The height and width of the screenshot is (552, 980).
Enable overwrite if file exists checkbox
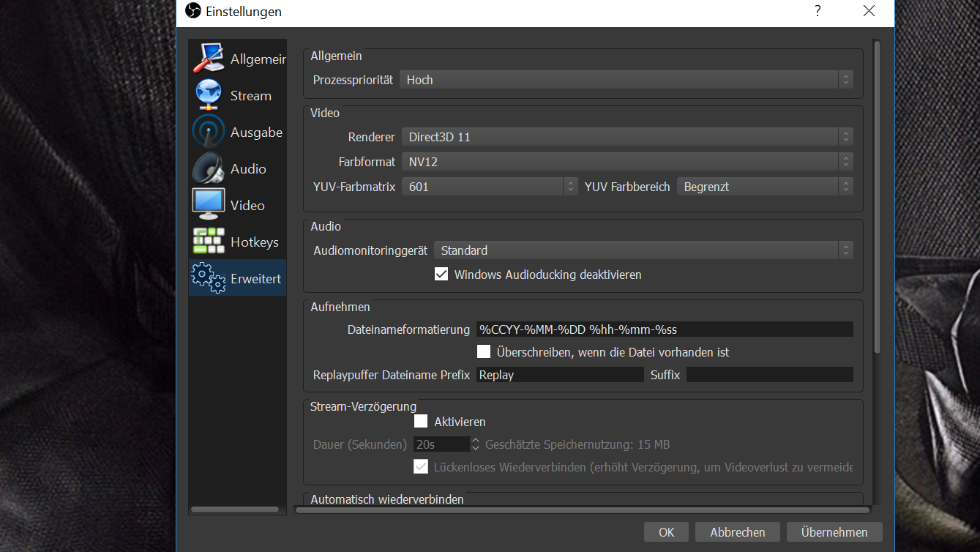pyautogui.click(x=484, y=351)
